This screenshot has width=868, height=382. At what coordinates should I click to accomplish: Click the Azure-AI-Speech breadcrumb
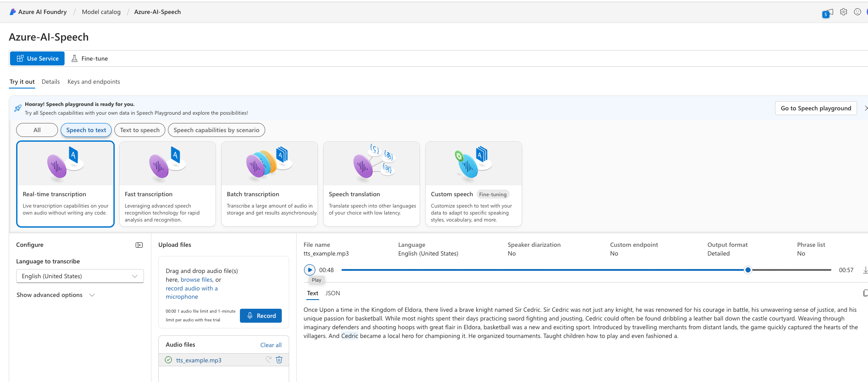pyautogui.click(x=157, y=12)
